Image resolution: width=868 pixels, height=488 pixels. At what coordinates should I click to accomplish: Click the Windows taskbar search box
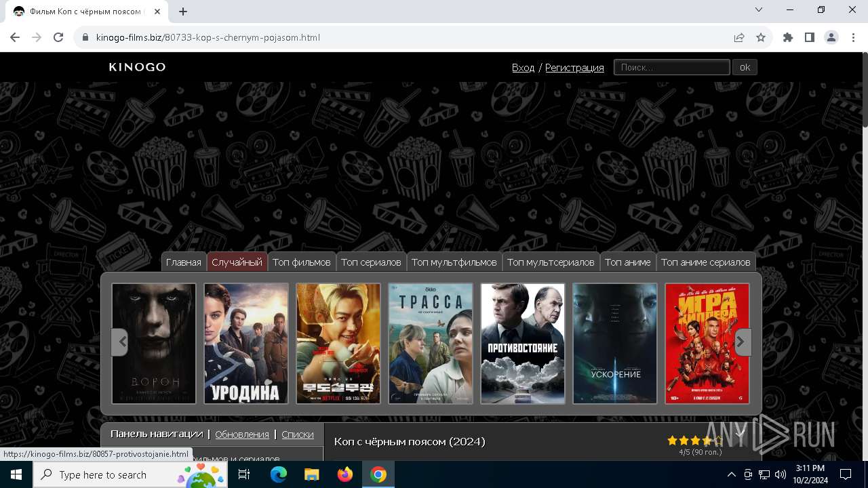[129, 474]
